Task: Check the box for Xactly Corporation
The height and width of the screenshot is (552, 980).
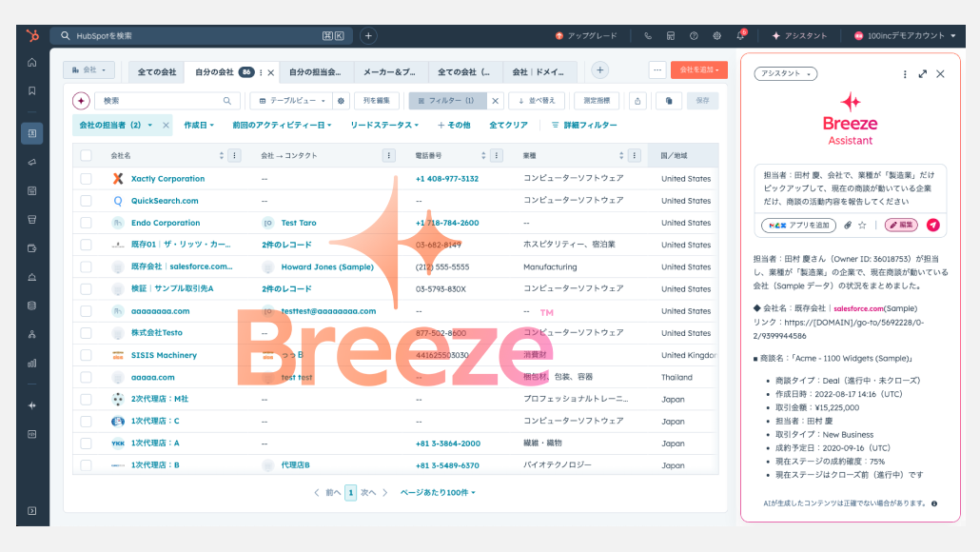Action: click(x=87, y=179)
